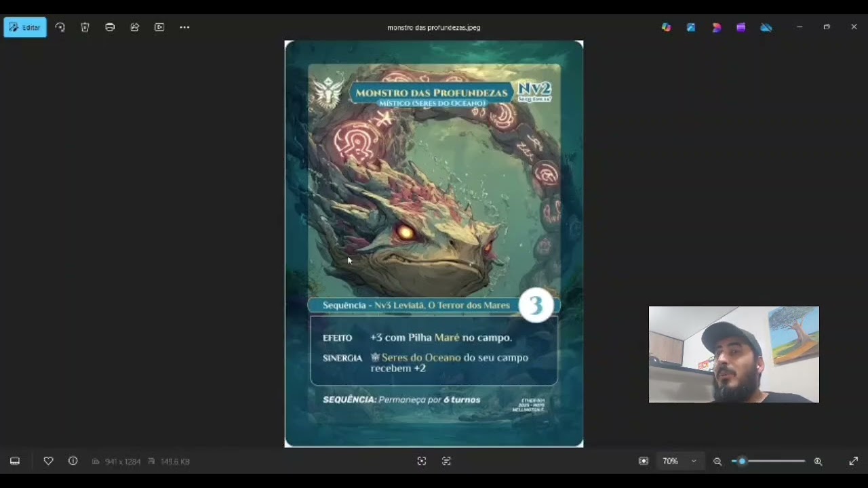Open the OneDrive crossed cloud icon
The image size is (868, 488).
pyautogui.click(x=766, y=27)
